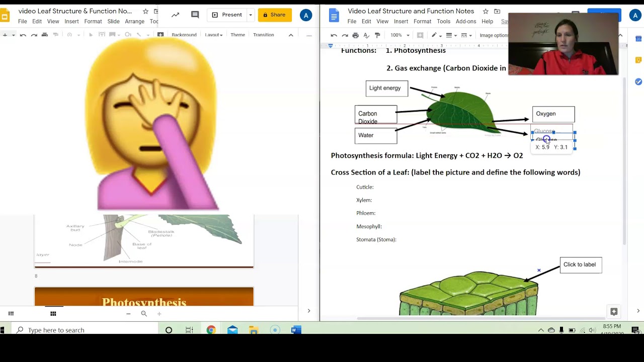The width and height of the screenshot is (644, 362).
Task: Expand the Present options dropdown arrow
Action: point(250,15)
